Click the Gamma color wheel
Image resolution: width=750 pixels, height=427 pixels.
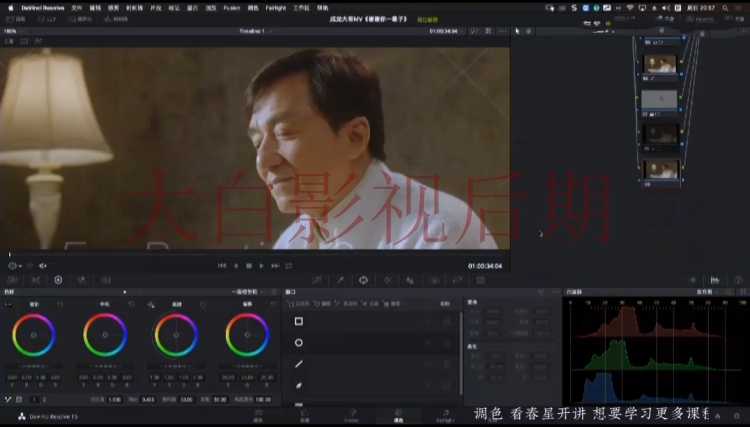click(x=105, y=335)
